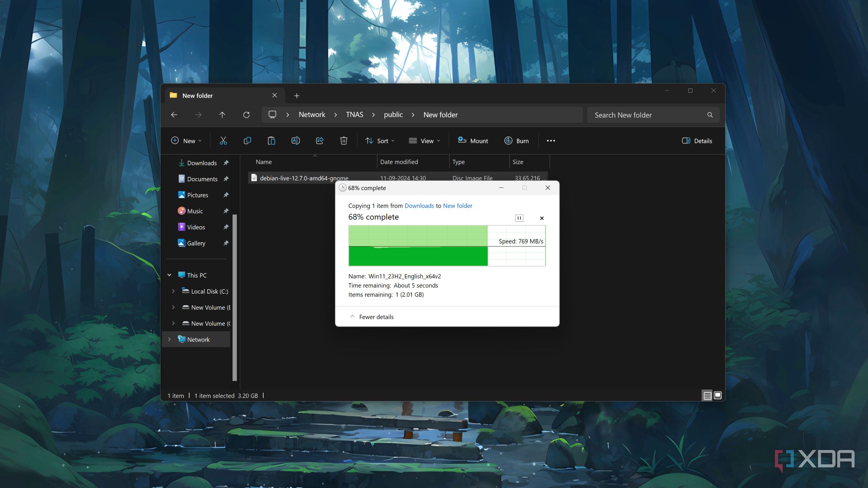The height and width of the screenshot is (488, 868).
Task: Click the Cut scissors icon
Action: point(223,141)
